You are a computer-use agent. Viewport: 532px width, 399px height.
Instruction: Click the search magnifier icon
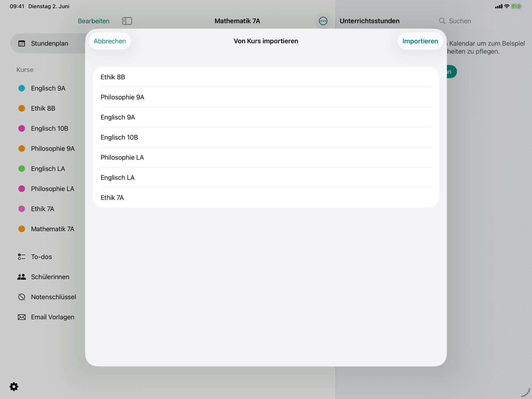pyautogui.click(x=442, y=21)
